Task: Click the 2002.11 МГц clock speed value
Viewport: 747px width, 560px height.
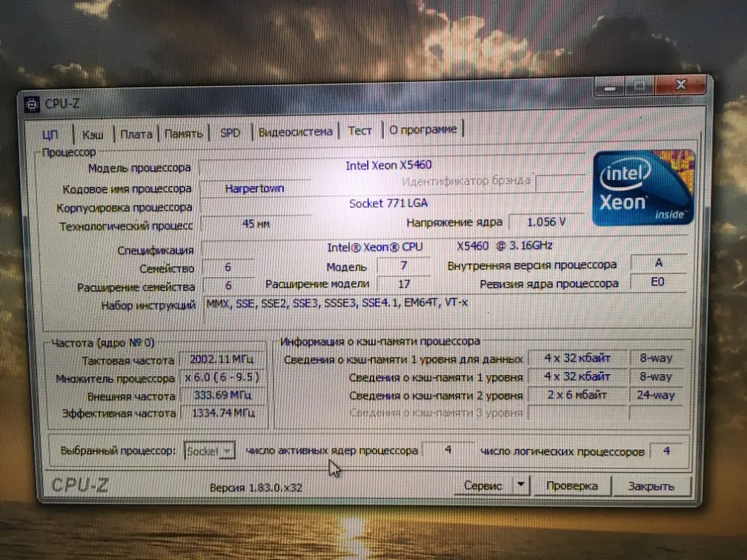Action: coord(222,359)
